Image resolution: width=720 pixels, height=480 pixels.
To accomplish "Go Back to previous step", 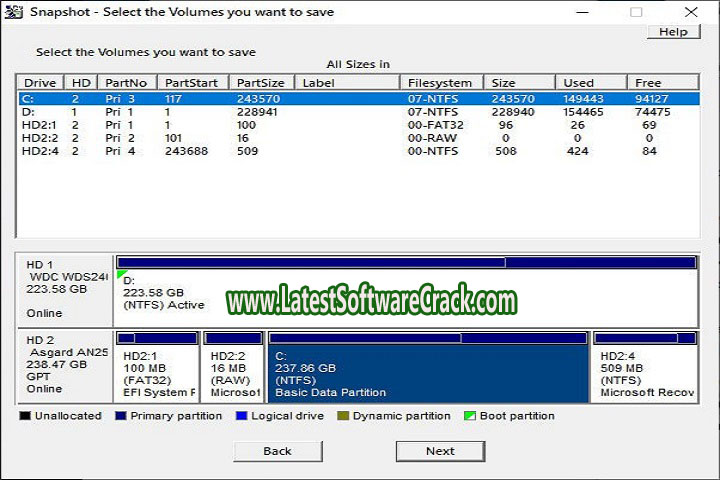I will coord(277,451).
